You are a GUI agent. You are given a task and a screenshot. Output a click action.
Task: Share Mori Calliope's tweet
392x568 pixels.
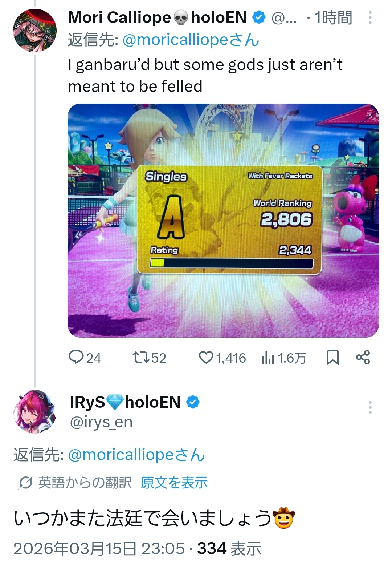pyautogui.click(x=363, y=358)
